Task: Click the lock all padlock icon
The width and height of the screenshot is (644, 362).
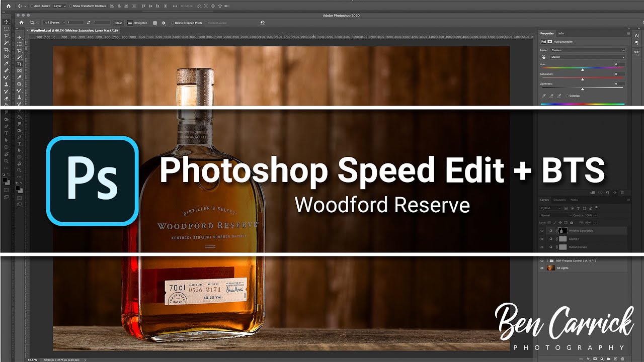Action: pos(571,222)
